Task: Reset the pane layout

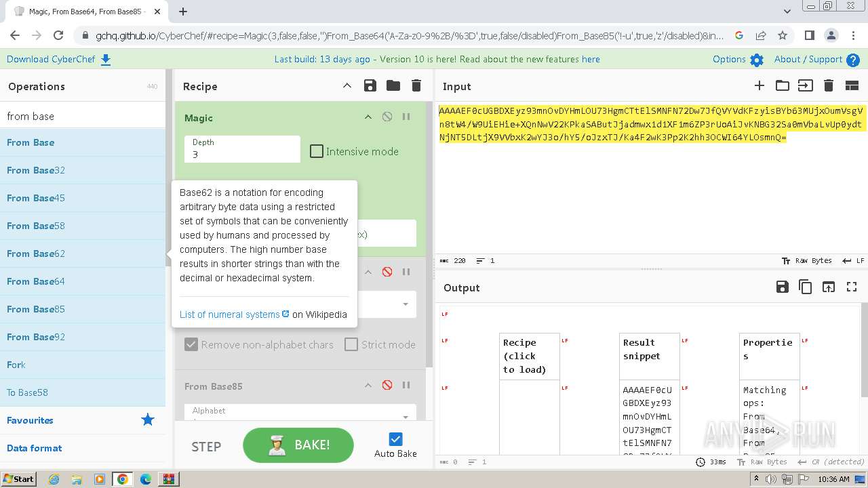Action: 852,85
